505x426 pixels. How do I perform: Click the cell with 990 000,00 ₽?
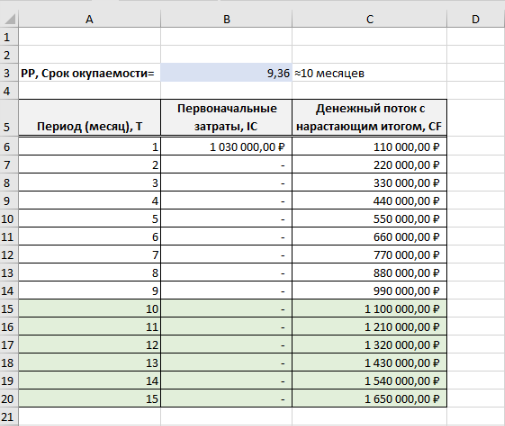pos(369,291)
